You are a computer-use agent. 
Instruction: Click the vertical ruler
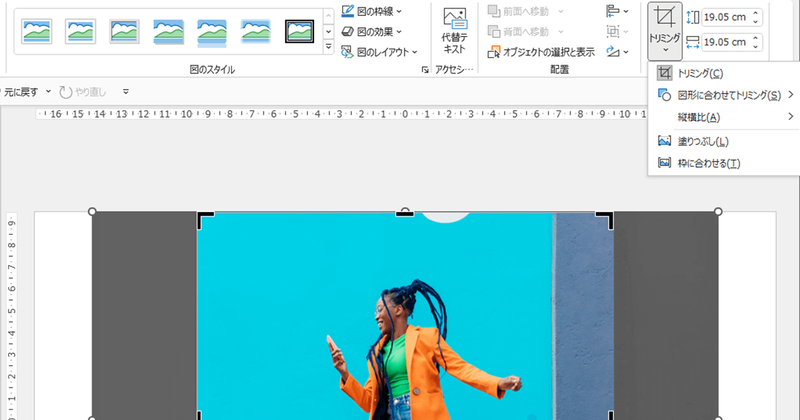click(11, 316)
